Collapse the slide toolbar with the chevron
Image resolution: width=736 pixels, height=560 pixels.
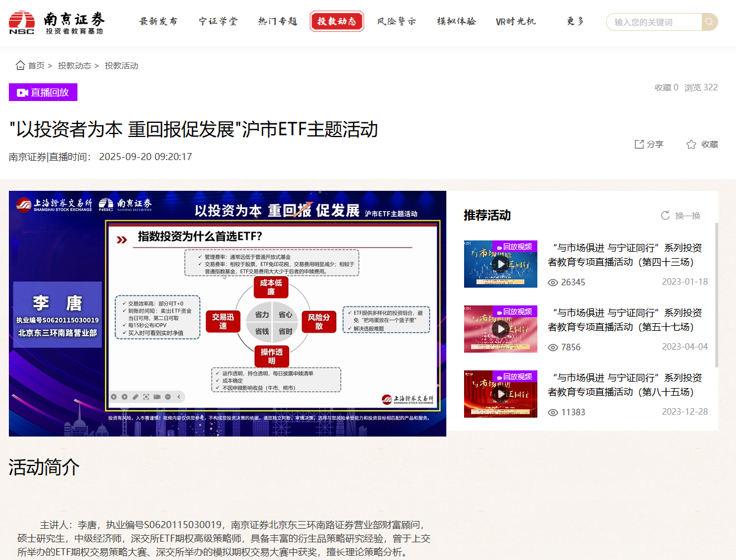click(179, 397)
